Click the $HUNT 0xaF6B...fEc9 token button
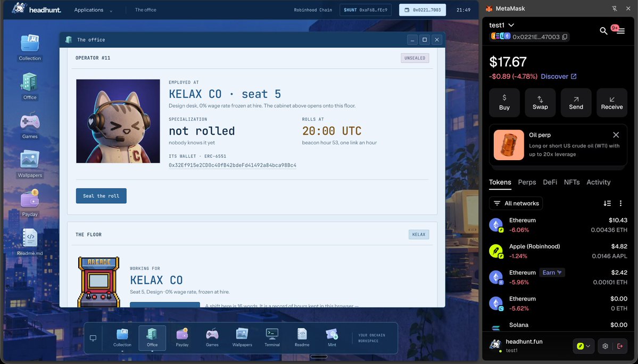Screen dimensions: 638x364 tap(366, 10)
